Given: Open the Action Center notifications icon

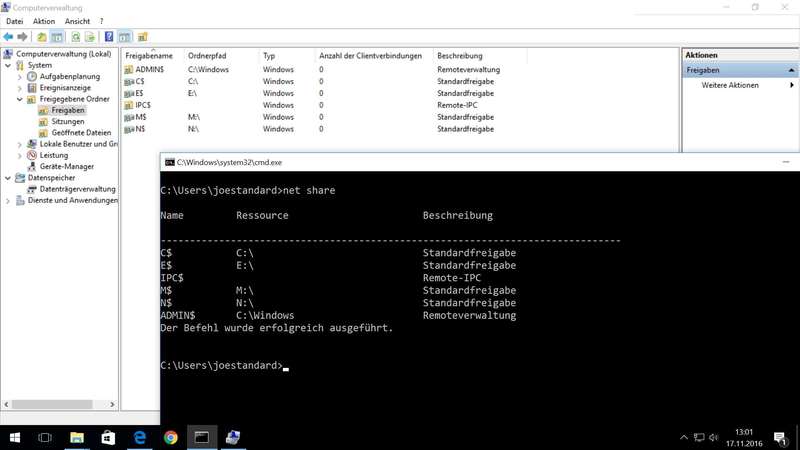Looking at the screenshot, I should tap(780, 438).
